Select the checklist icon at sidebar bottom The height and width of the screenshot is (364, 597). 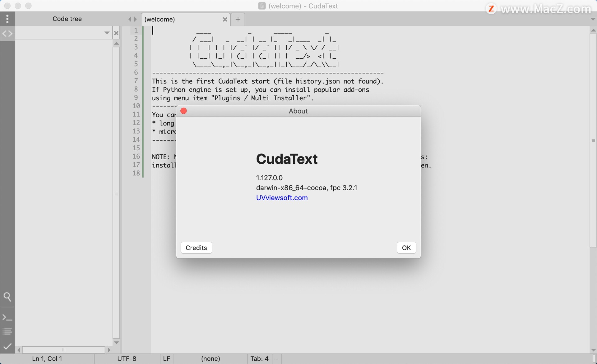click(x=7, y=347)
